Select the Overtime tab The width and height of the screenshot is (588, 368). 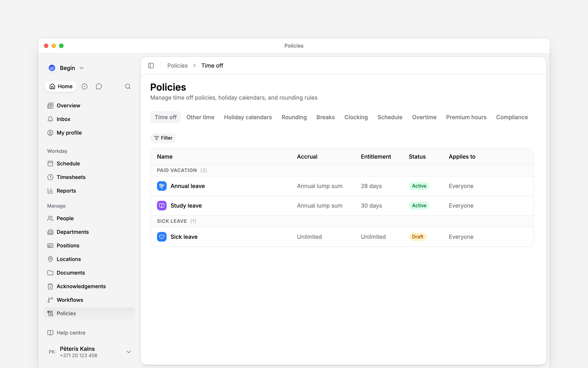(424, 117)
